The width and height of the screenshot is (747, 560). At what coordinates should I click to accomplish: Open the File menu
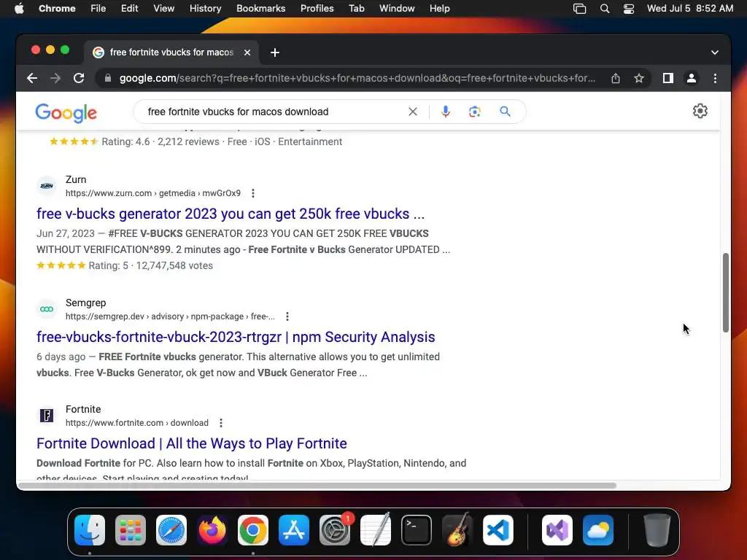click(98, 8)
